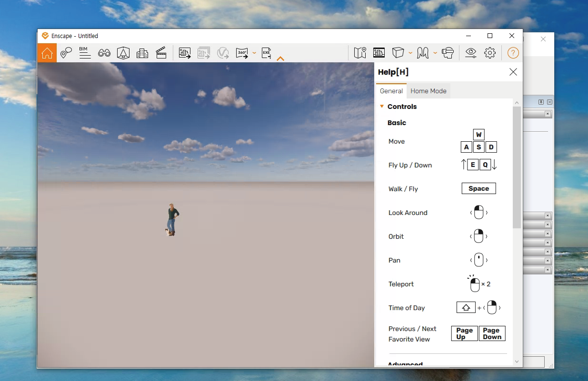
Task: Click the EXE standalone export icon
Action: pos(267,53)
